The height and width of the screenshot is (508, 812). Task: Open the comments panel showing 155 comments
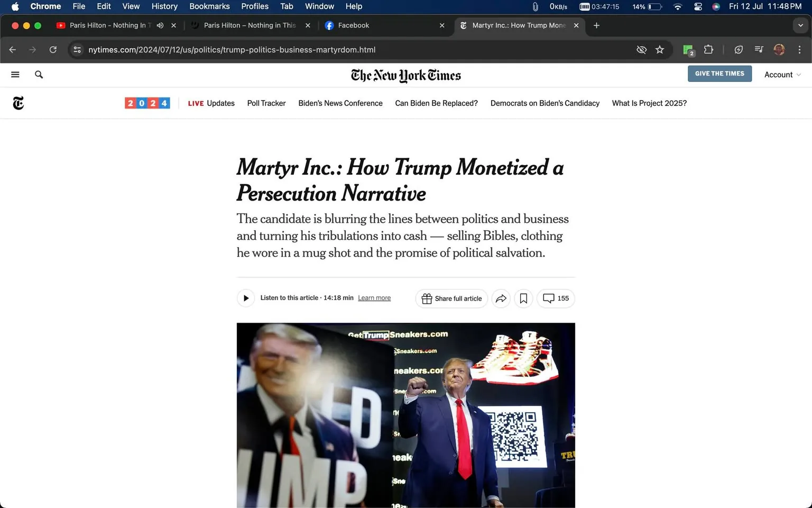pos(556,298)
